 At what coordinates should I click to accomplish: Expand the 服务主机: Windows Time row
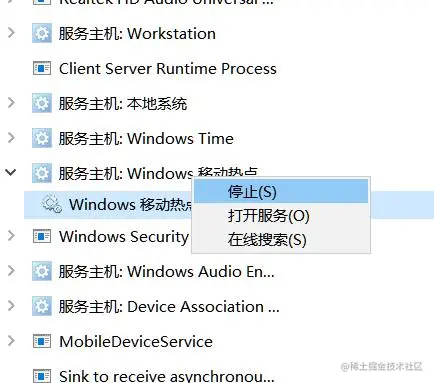tap(11, 137)
